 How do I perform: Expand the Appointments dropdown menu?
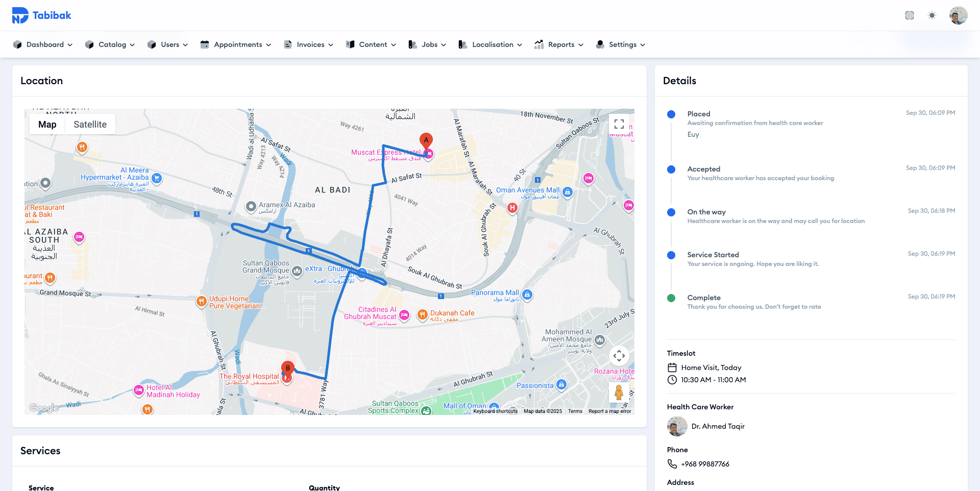pyautogui.click(x=236, y=44)
